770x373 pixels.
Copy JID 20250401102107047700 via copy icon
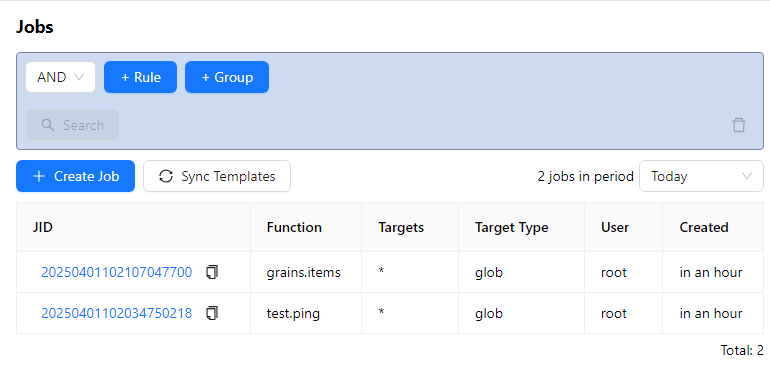click(x=212, y=272)
